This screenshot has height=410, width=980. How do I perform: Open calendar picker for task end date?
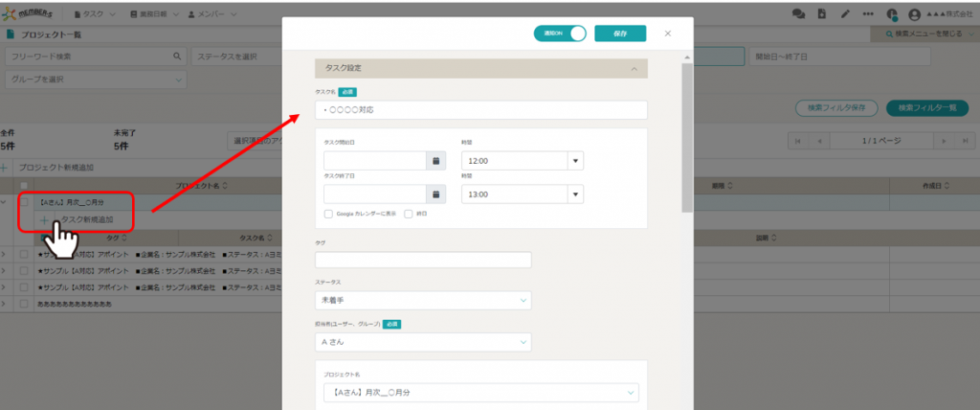click(435, 194)
